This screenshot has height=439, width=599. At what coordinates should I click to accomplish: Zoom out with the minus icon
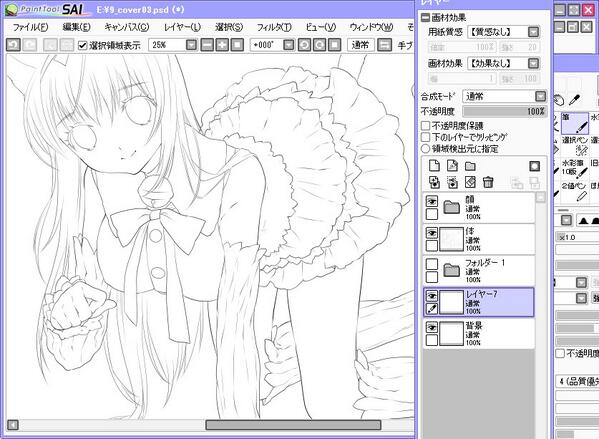pyautogui.click(x=207, y=45)
